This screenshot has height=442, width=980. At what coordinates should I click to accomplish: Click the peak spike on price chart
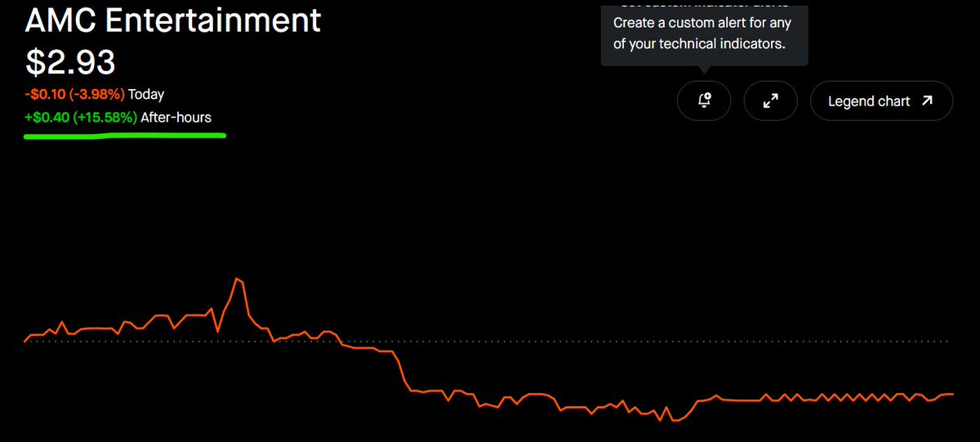point(238,280)
